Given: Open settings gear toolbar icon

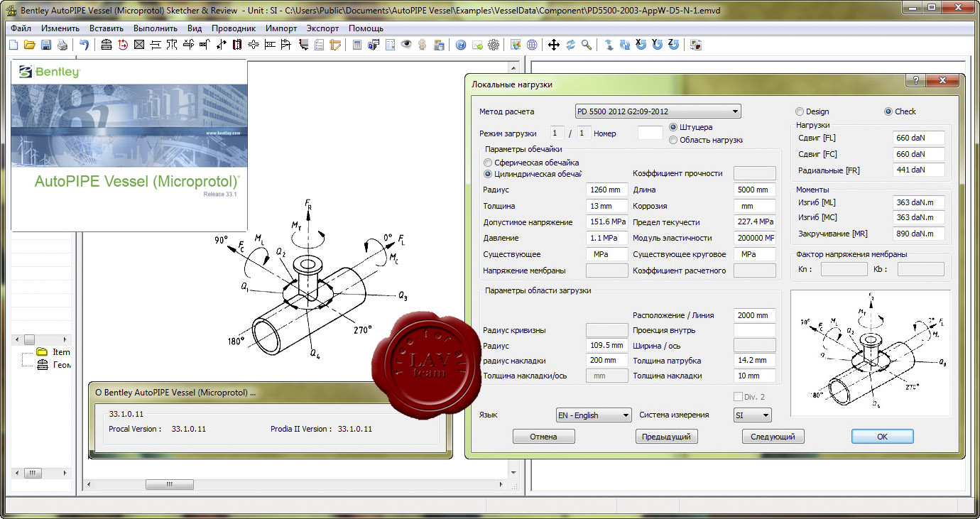Looking at the screenshot, I should click(x=494, y=45).
